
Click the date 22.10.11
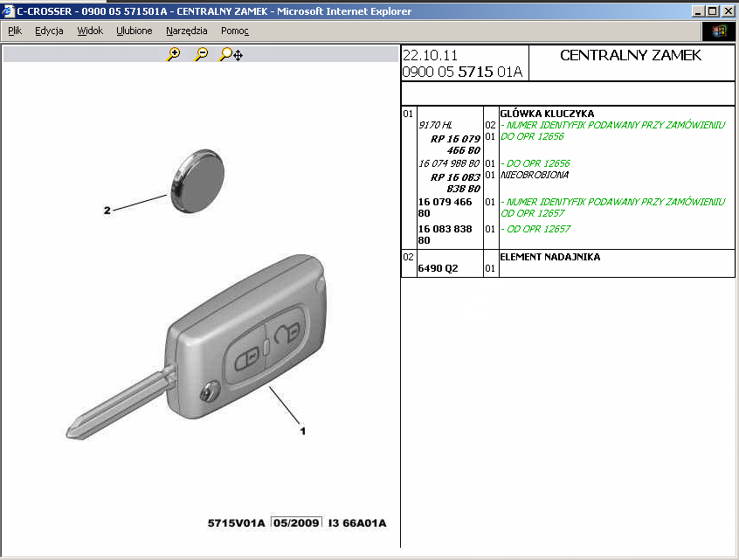[431, 56]
